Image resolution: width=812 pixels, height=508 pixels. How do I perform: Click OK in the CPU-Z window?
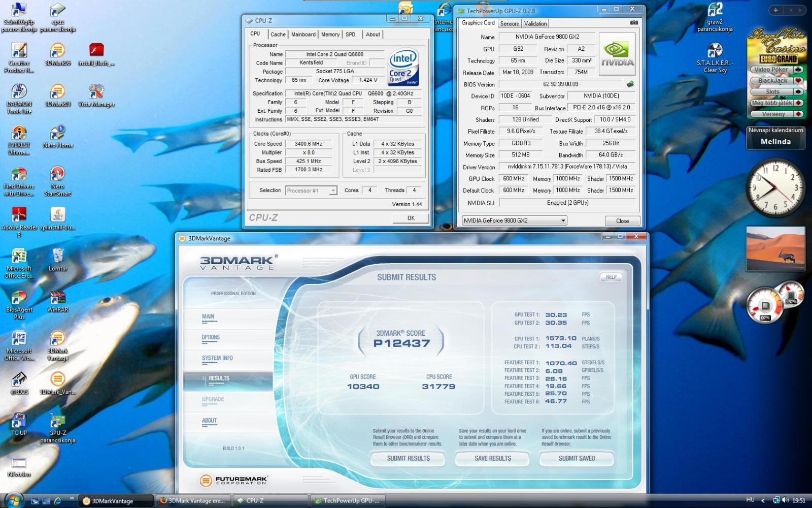(411, 218)
